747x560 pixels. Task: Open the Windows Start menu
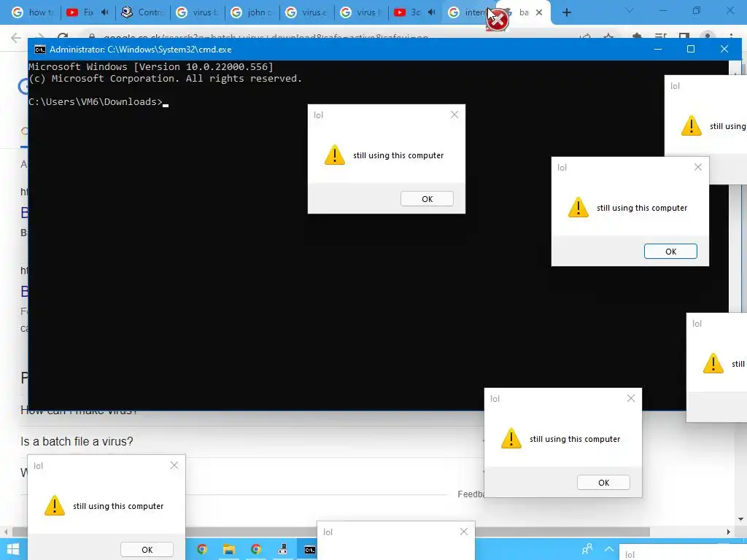point(13,550)
